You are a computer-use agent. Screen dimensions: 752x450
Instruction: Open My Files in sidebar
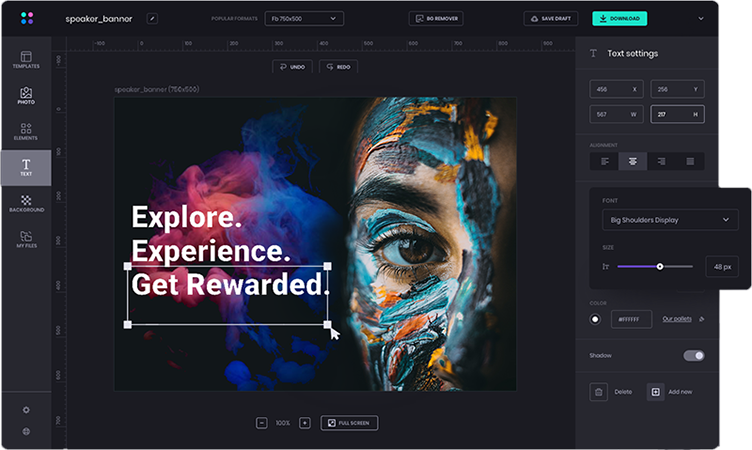[x=26, y=240]
